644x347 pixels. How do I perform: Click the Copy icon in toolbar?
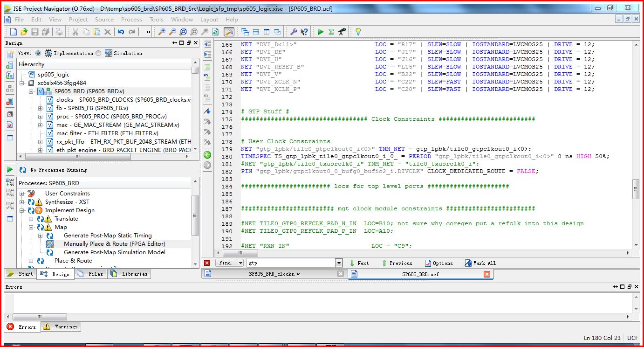(x=86, y=32)
